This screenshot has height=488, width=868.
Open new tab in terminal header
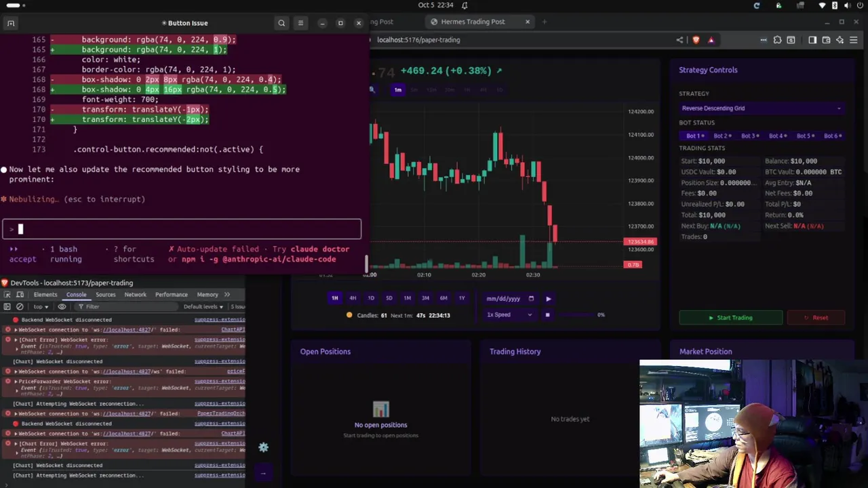pos(11,23)
